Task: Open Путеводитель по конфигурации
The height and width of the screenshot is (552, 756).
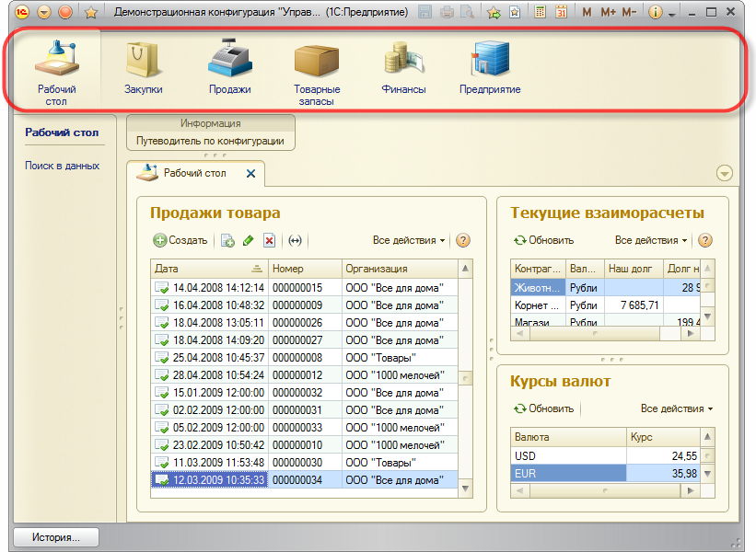Action: [x=210, y=141]
